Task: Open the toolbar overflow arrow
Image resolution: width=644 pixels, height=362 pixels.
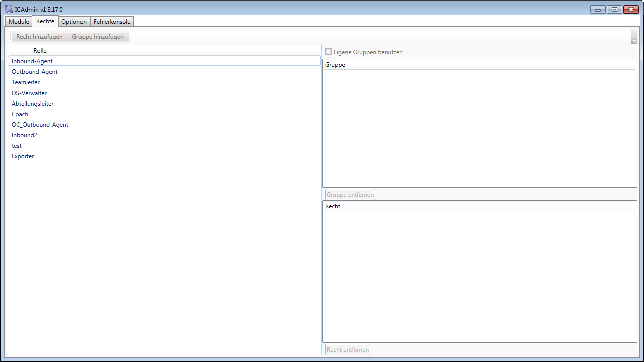Action: (634, 37)
